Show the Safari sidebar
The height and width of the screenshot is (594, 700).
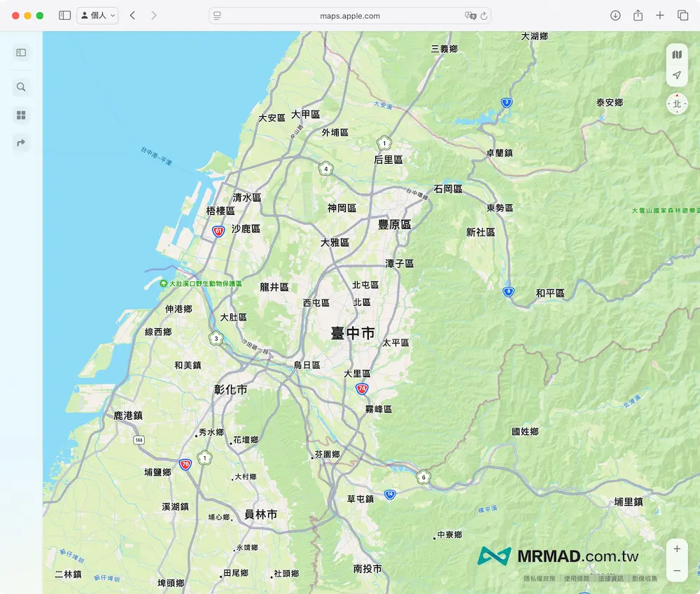pyautogui.click(x=64, y=15)
